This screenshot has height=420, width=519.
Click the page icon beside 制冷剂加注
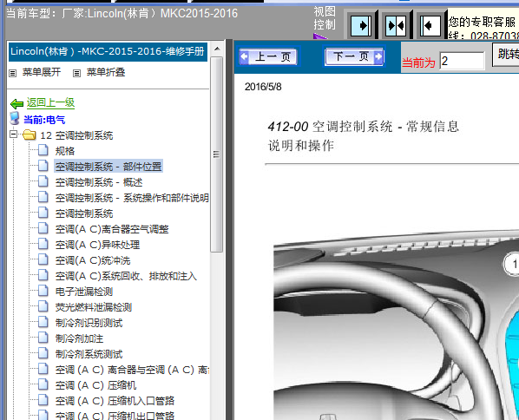[43, 338]
